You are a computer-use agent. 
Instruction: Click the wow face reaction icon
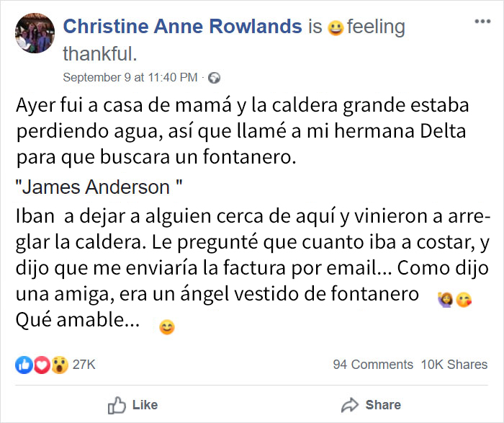(x=59, y=365)
